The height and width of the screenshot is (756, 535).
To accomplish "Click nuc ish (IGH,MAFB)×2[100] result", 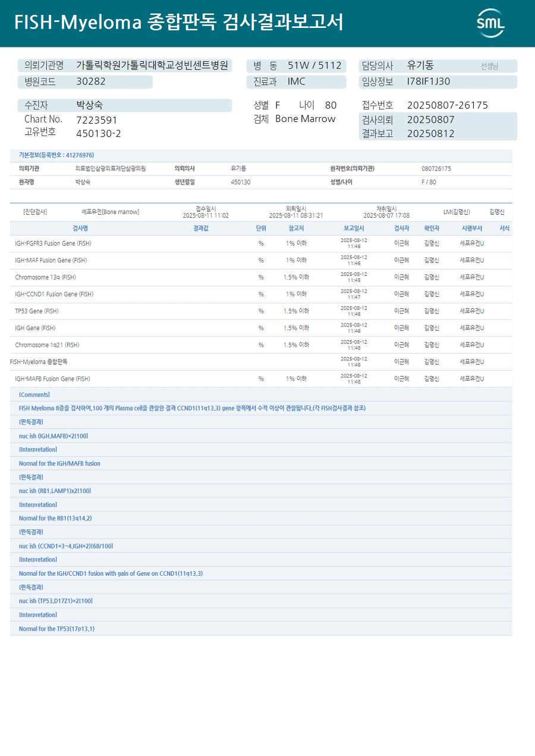I will click(x=53, y=436).
